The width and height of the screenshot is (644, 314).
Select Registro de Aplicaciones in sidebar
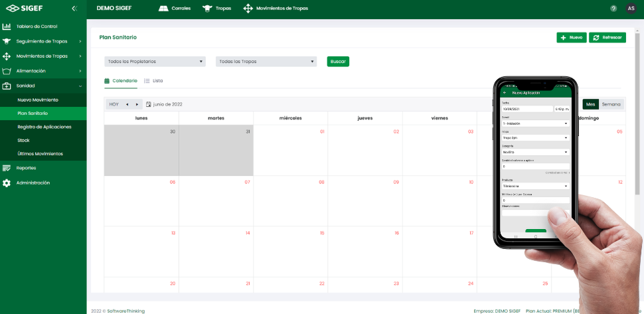(x=44, y=126)
